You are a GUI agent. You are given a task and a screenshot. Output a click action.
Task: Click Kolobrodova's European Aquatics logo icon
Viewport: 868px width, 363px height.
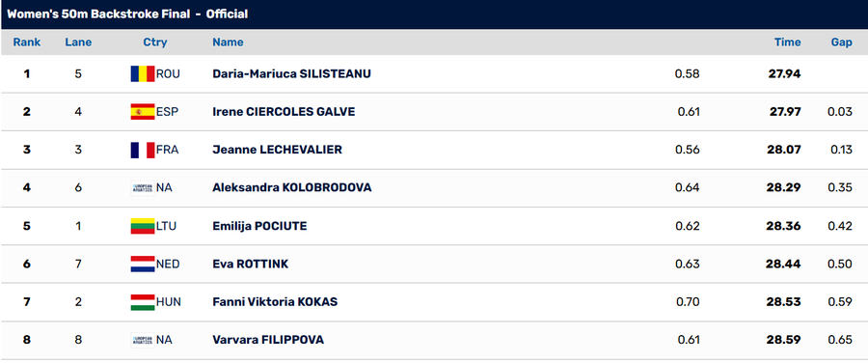point(143,188)
